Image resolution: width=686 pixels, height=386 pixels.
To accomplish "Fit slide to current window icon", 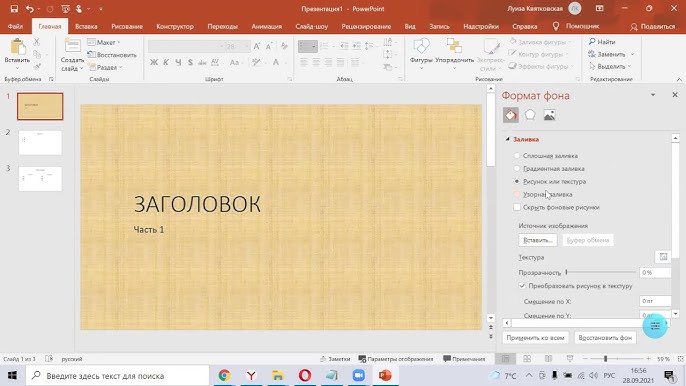I will pyautogui.click(x=680, y=359).
